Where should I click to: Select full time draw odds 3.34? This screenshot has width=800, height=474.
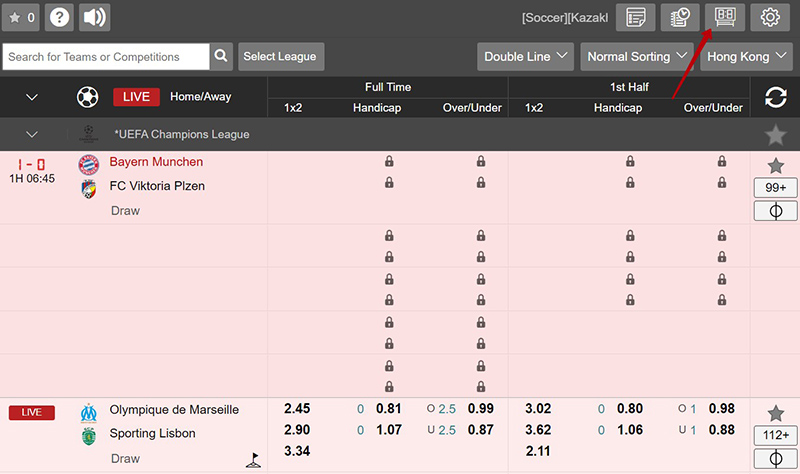click(297, 451)
